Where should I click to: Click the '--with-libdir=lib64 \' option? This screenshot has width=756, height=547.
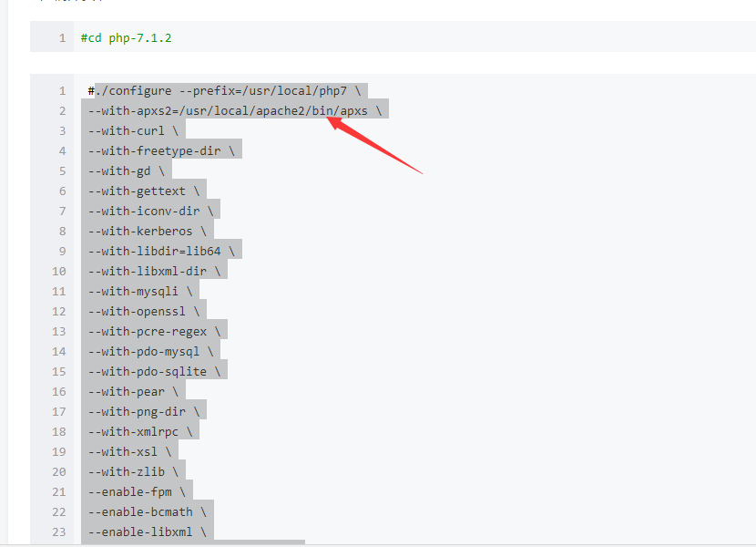coord(161,251)
